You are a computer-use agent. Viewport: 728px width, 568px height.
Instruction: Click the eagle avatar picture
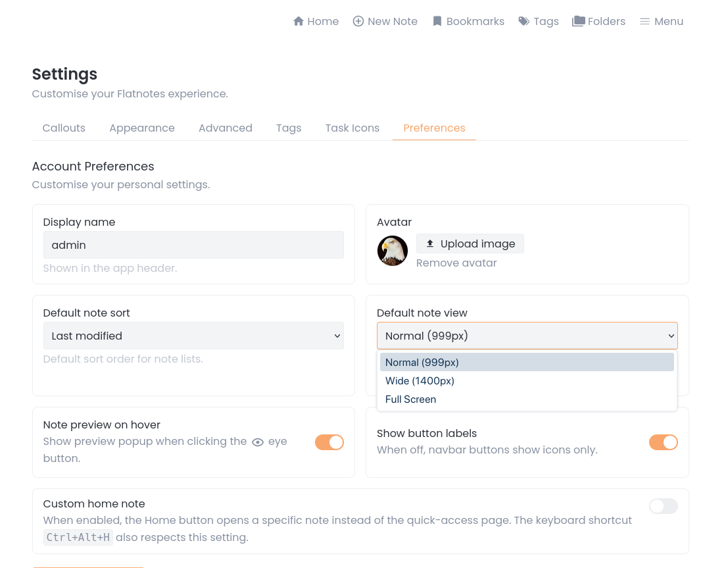[393, 251]
